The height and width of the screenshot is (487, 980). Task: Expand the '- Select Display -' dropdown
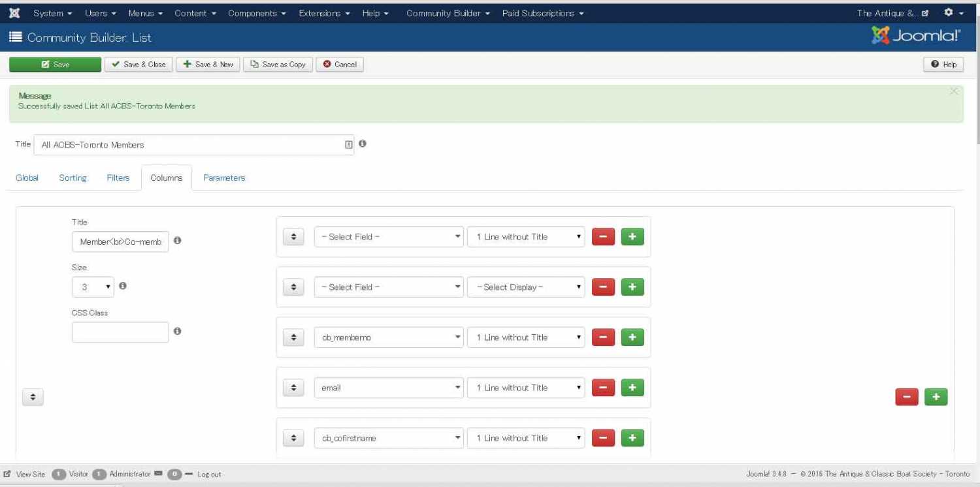point(525,287)
